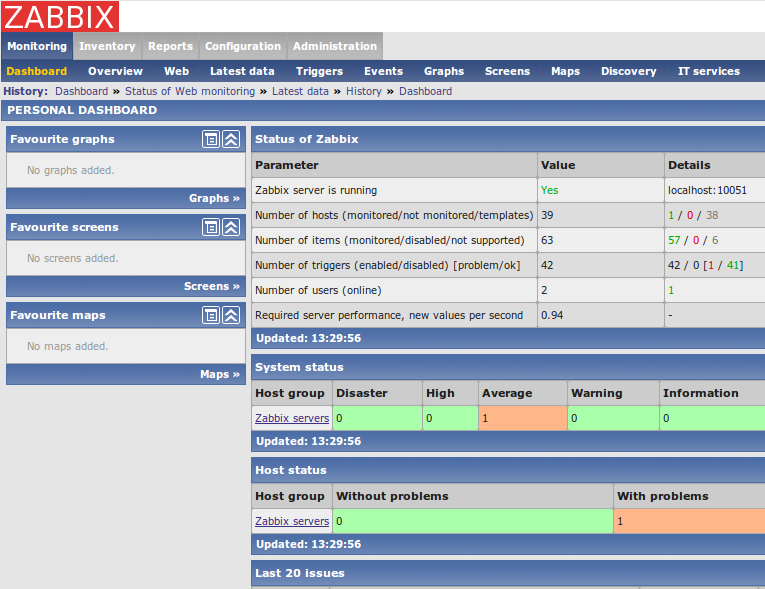Open Zabbix servers link in System status
765x589 pixels.
[x=292, y=418]
